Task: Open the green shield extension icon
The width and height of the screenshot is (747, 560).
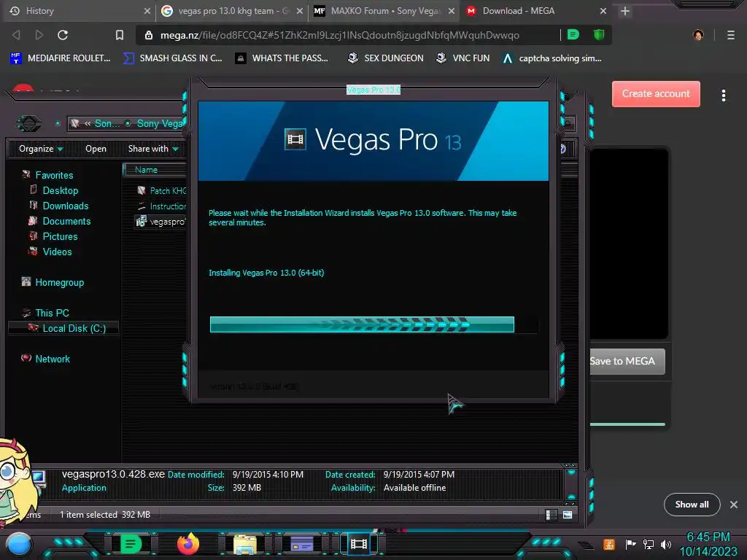Action: (x=599, y=34)
